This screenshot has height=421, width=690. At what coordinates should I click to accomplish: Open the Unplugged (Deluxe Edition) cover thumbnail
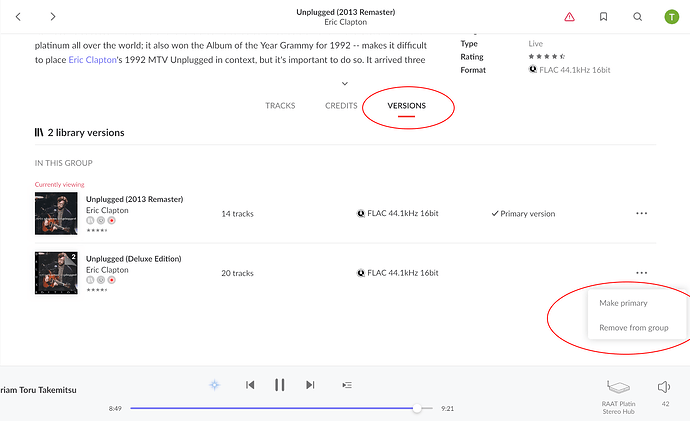[56, 273]
